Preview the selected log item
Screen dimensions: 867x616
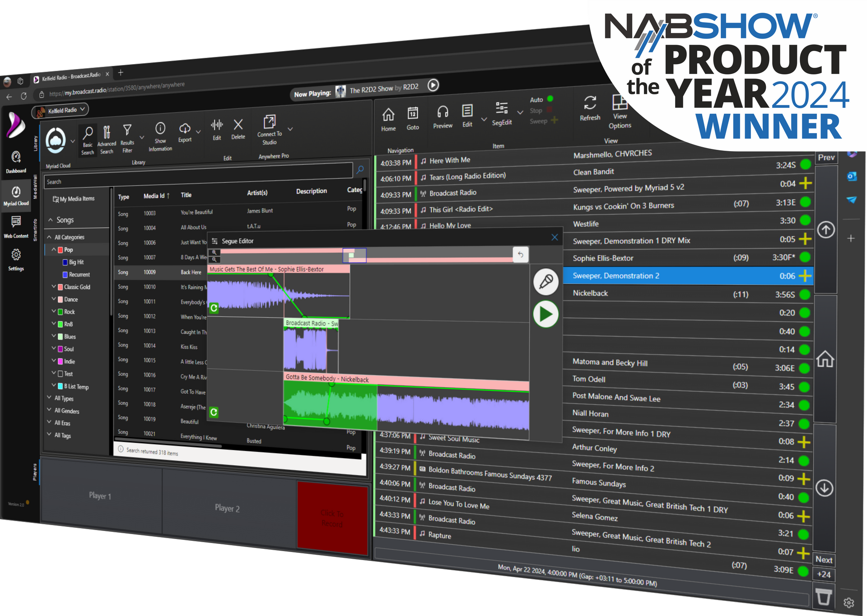[x=443, y=117]
